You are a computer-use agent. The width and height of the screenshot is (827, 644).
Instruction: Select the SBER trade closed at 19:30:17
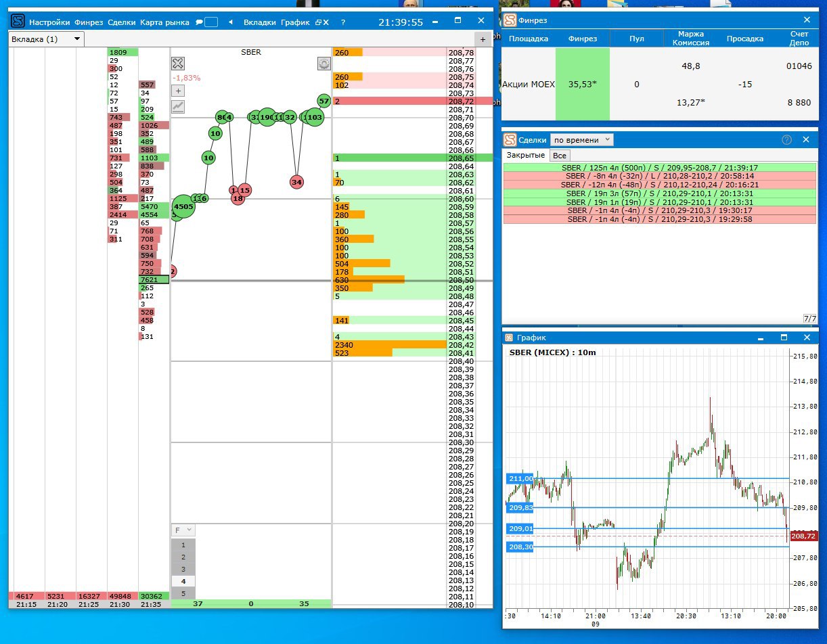660,210
